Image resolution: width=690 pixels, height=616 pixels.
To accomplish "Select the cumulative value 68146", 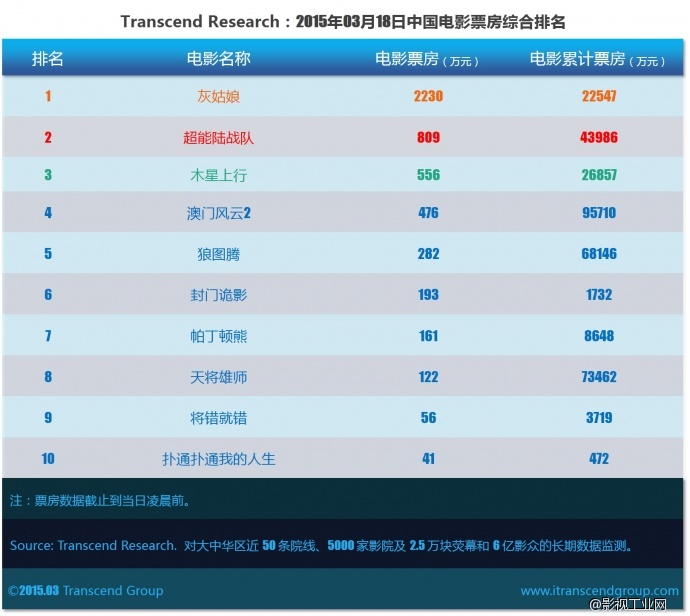I will pyautogui.click(x=599, y=254).
